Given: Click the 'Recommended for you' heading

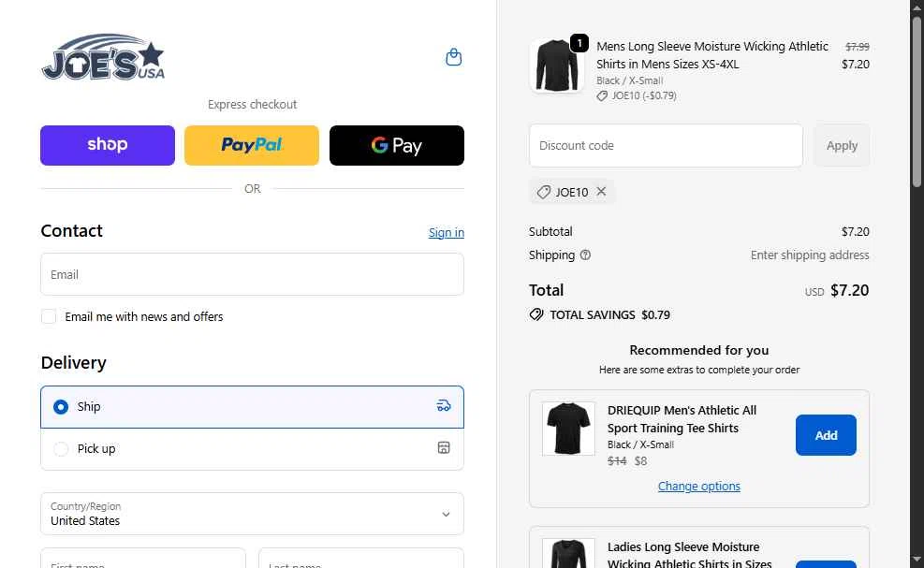Looking at the screenshot, I should coord(699,350).
